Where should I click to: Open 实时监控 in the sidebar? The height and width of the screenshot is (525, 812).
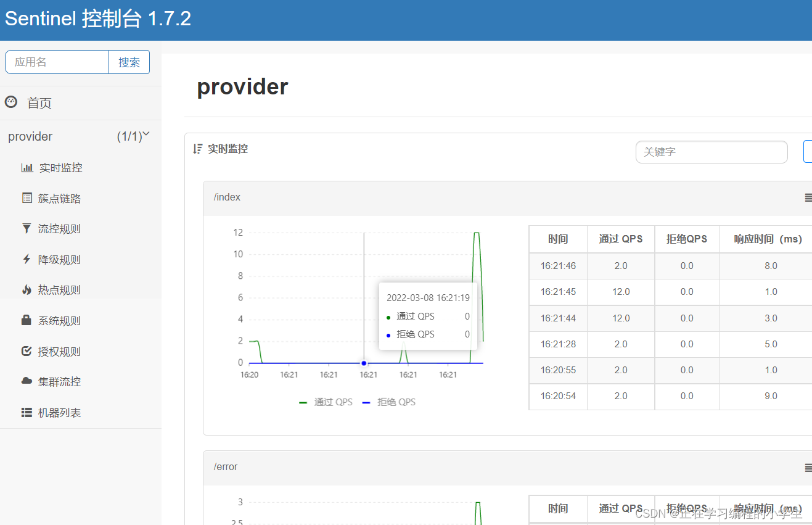60,168
